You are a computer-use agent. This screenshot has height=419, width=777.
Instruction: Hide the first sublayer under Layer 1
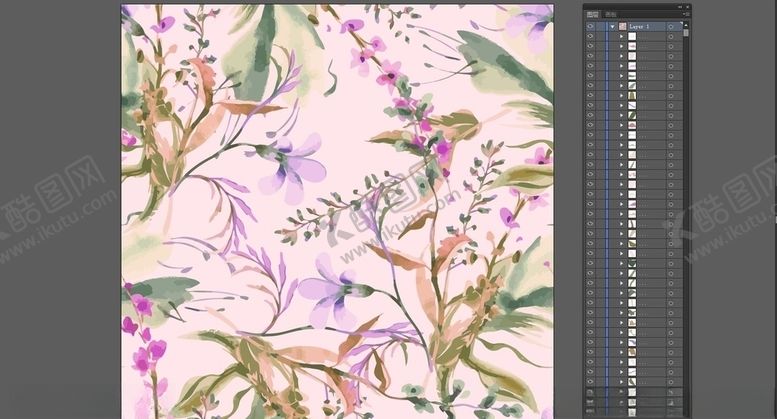[590, 38]
